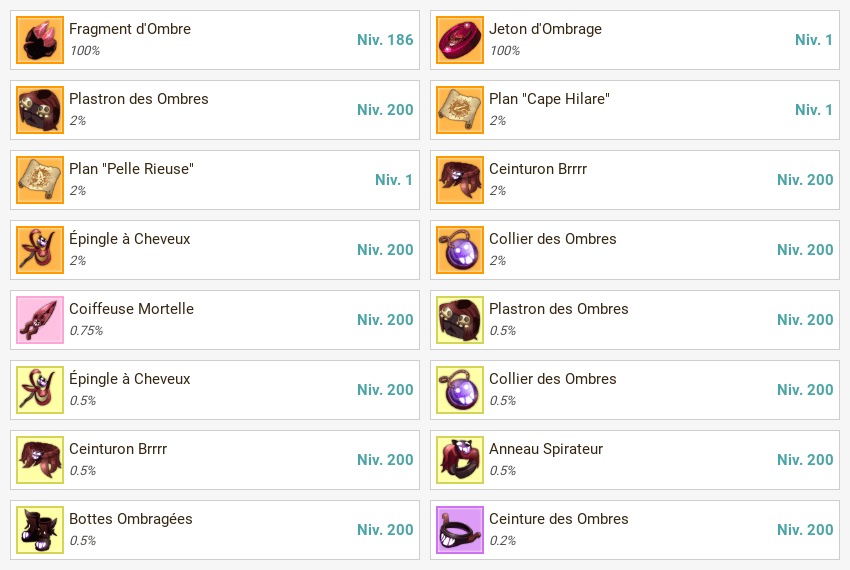Open the Plan "Cape Hilare" scroll icon
This screenshot has height=570, width=850.
point(460,110)
